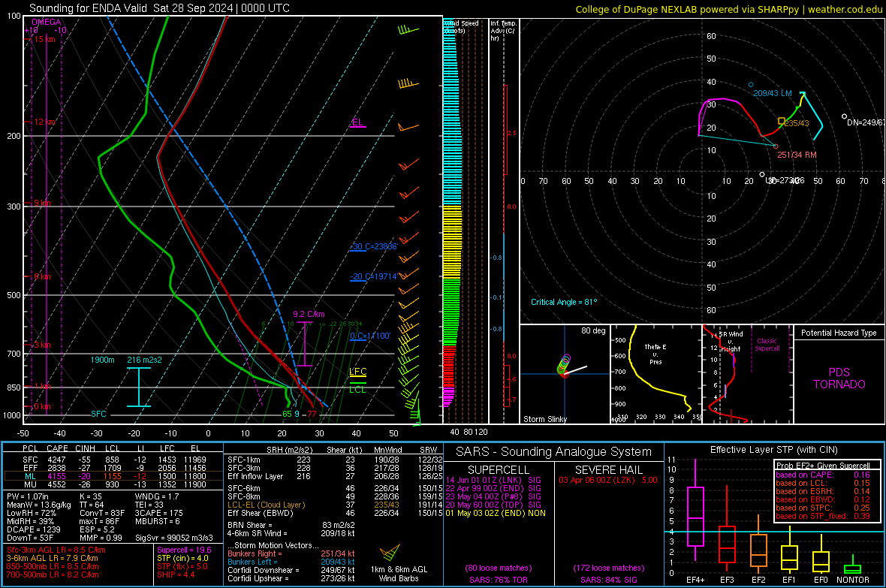The height and width of the screenshot is (588, 886).
Task: Click the STP (cin) = 4.0 value
Action: coord(182,558)
